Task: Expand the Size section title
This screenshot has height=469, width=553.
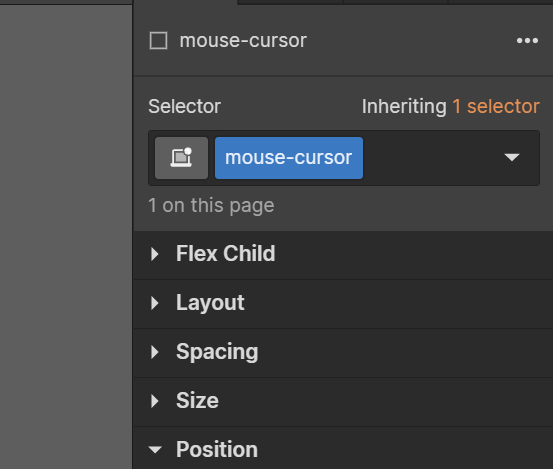Action: (197, 401)
